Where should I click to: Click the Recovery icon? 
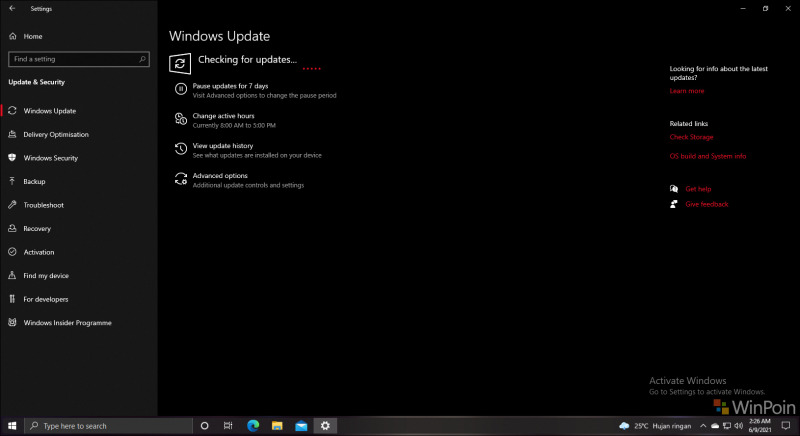[12, 228]
